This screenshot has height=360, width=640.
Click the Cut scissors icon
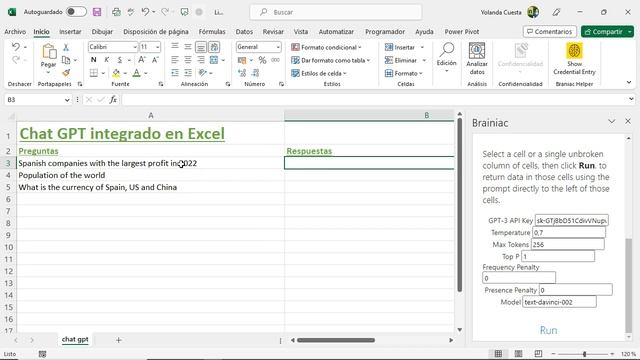click(66, 47)
